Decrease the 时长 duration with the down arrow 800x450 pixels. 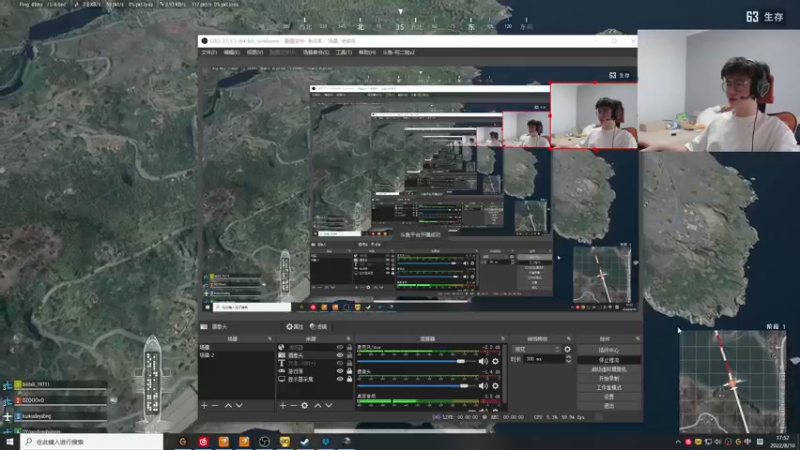tap(568, 361)
